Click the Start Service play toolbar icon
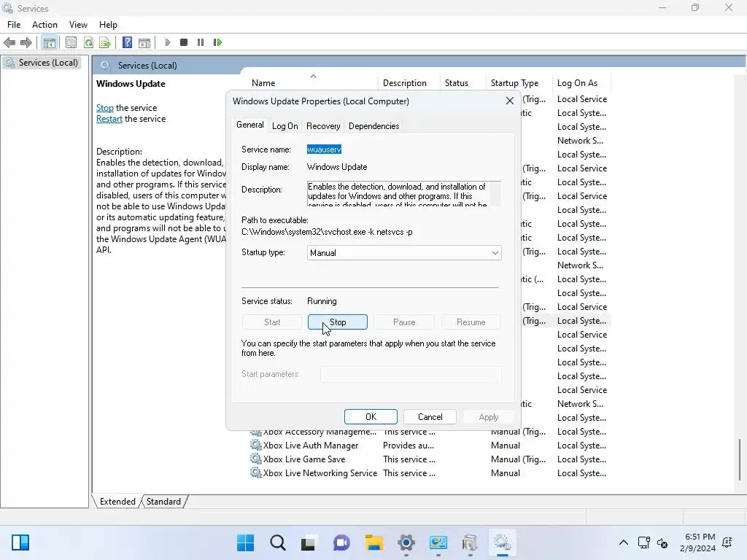 (168, 42)
